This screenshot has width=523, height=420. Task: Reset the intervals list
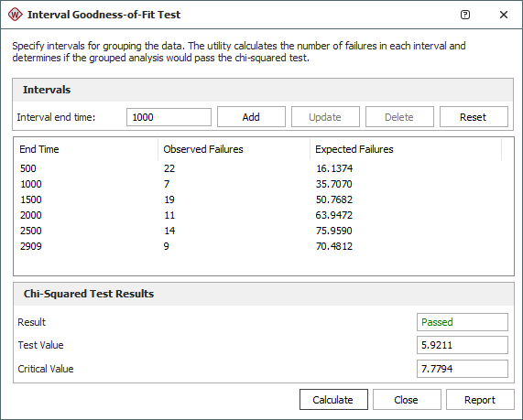click(474, 117)
